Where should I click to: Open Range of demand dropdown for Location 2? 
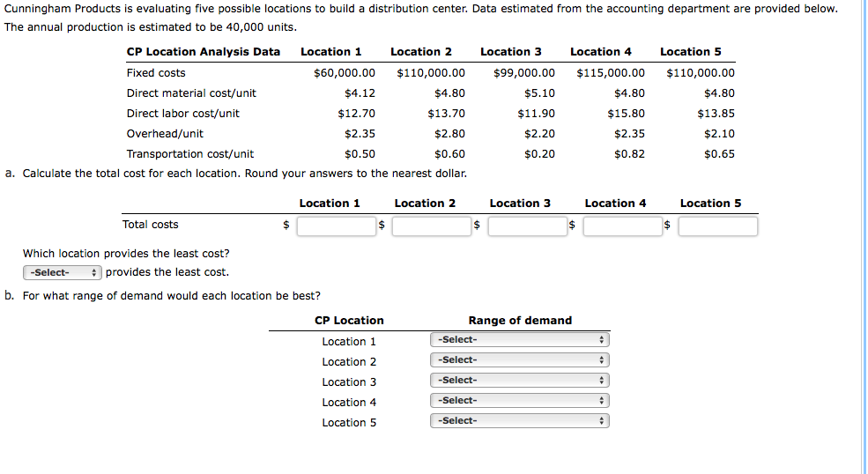pyautogui.click(x=520, y=360)
